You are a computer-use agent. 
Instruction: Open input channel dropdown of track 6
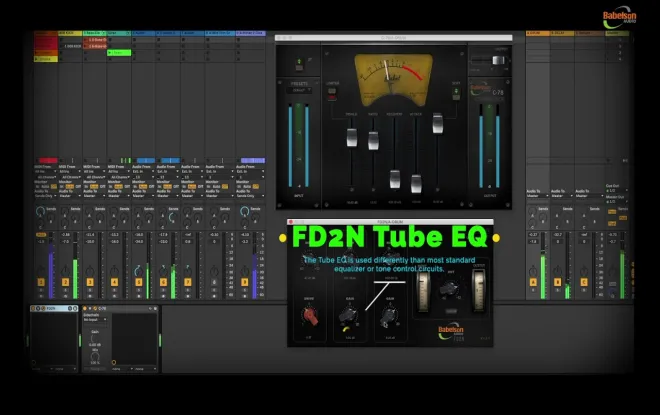pos(168,177)
